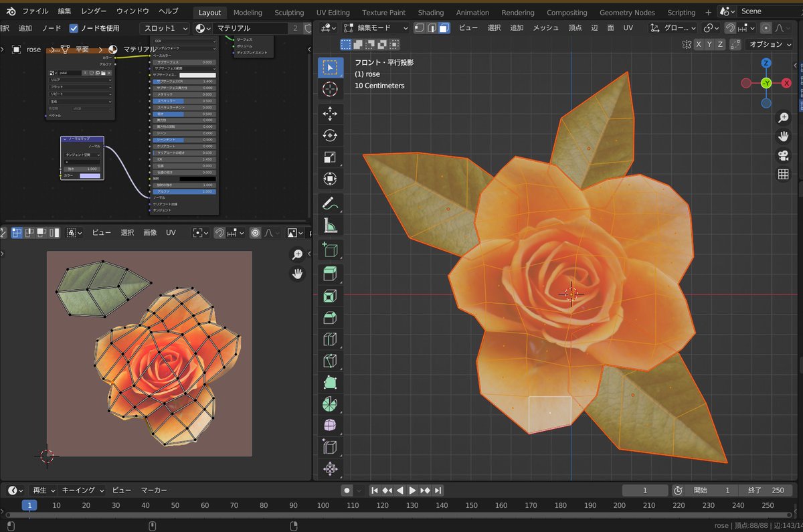
Task: Switch to the UV Editing workspace tab
Action: click(x=333, y=12)
